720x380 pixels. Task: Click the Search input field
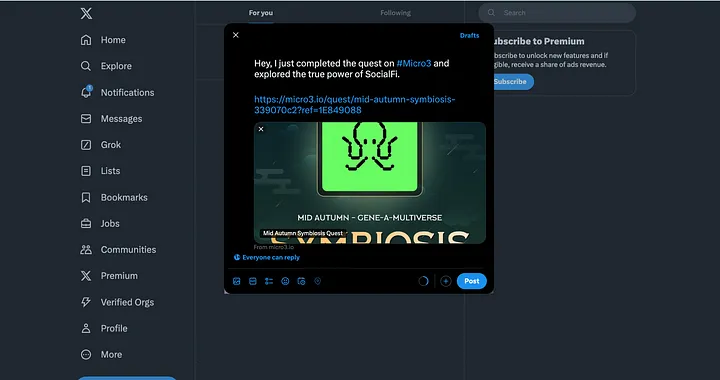[x=557, y=13]
